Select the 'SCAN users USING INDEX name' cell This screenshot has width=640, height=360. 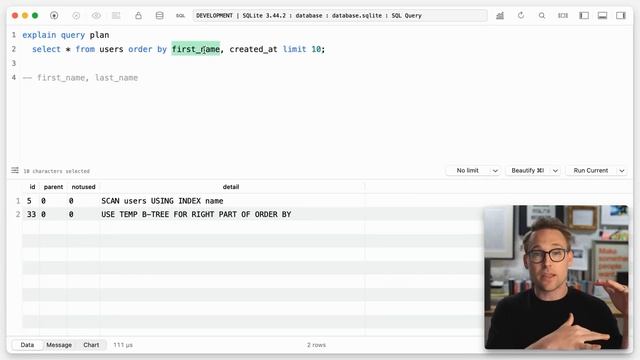point(232,201)
